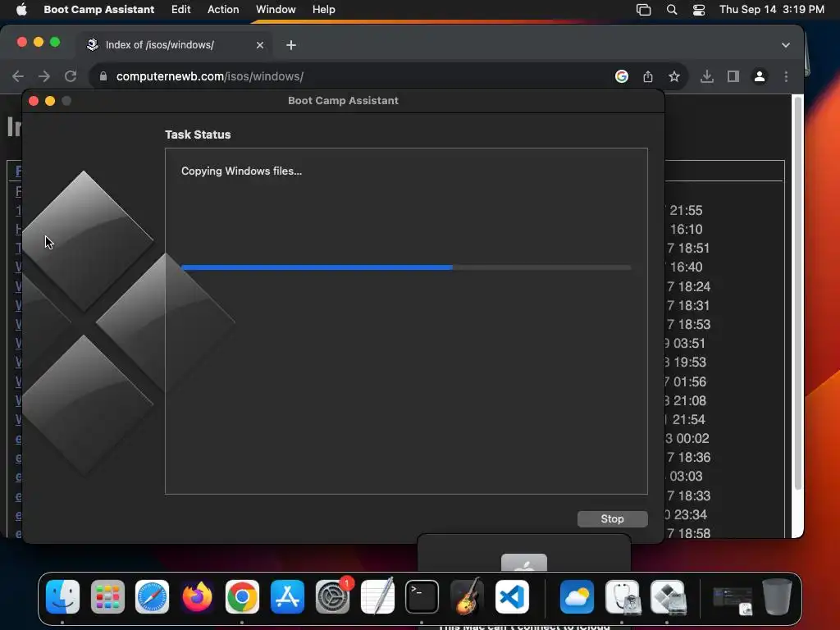840x630 pixels.
Task: Close the Index of /isos/windows/ tab
Action: (x=260, y=45)
